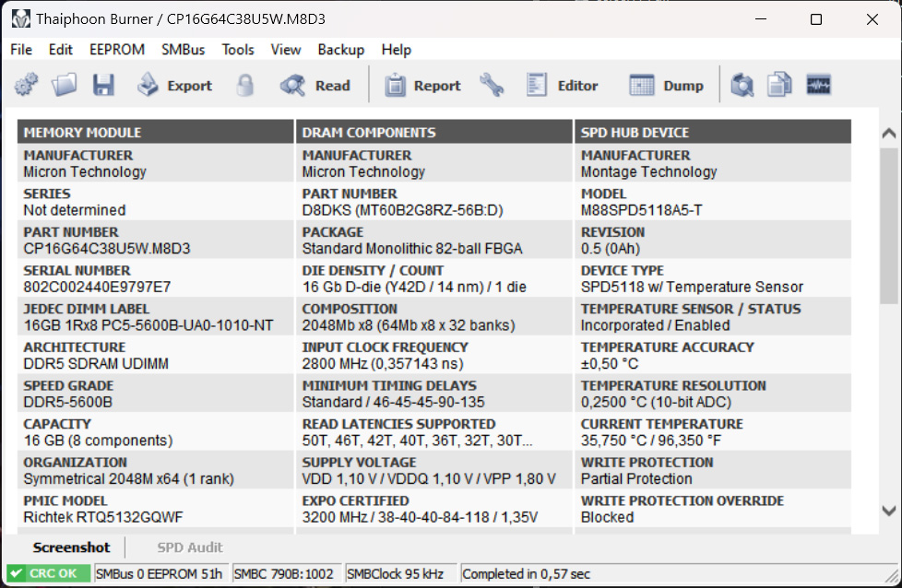Screen dimensions: 902x588
Task: Click the 35,750 °C current temperature value
Action: click(x=650, y=441)
